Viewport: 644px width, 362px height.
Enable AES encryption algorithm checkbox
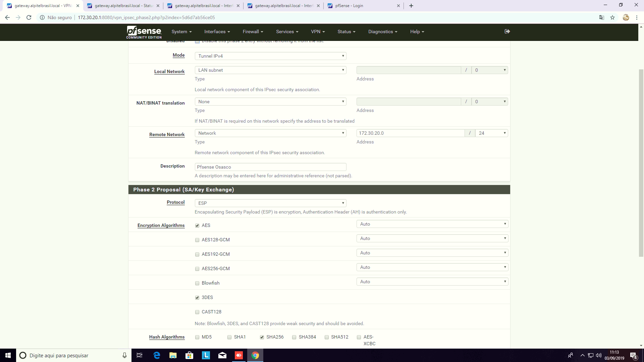click(x=197, y=226)
